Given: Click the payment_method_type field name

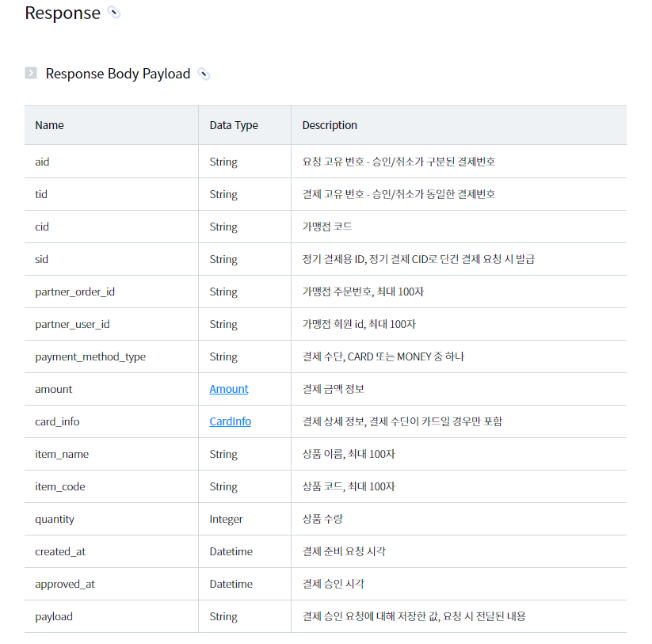Looking at the screenshot, I should 90,356.
